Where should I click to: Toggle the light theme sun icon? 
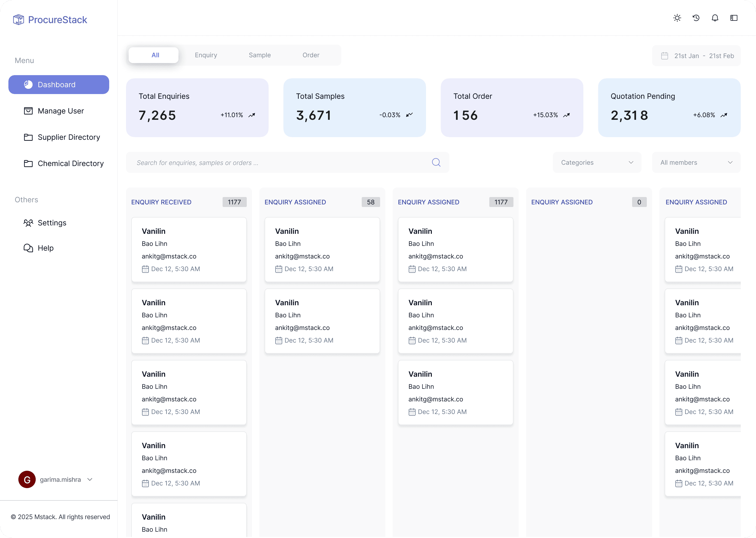coord(677,18)
